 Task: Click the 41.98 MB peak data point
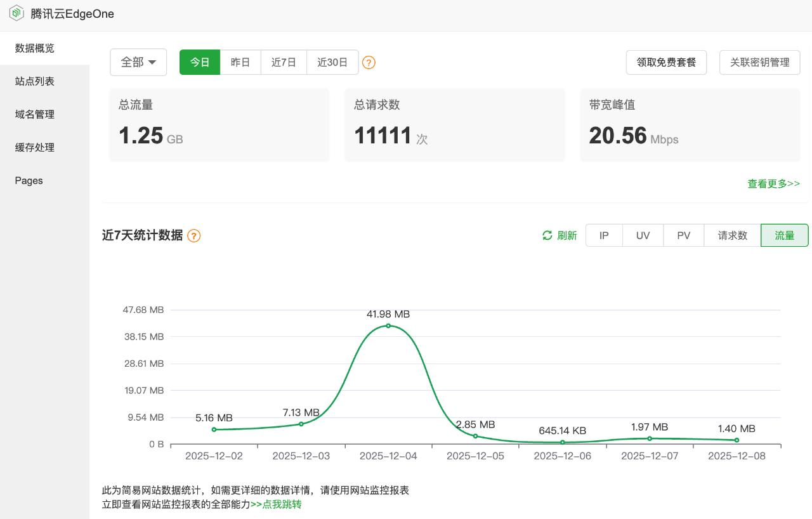coord(388,325)
